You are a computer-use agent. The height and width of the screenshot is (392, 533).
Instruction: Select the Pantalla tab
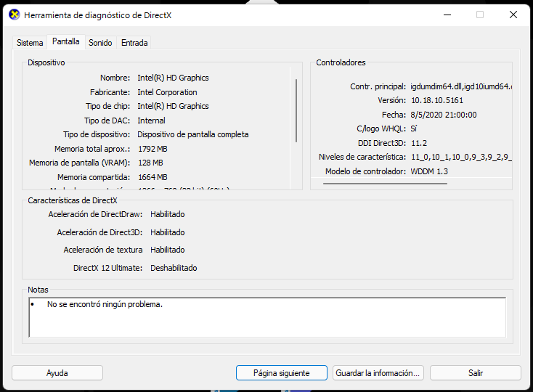coord(66,41)
